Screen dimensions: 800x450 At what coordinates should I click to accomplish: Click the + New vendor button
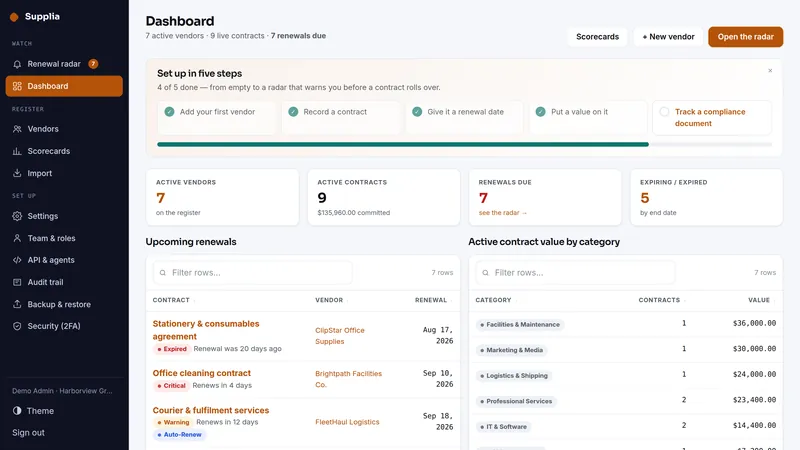pos(668,37)
